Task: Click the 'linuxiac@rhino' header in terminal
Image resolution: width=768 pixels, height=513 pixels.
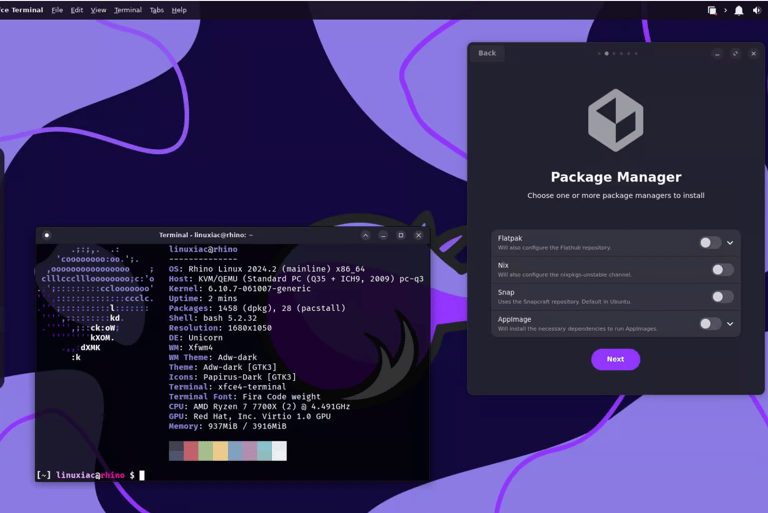Action: pyautogui.click(x=203, y=249)
